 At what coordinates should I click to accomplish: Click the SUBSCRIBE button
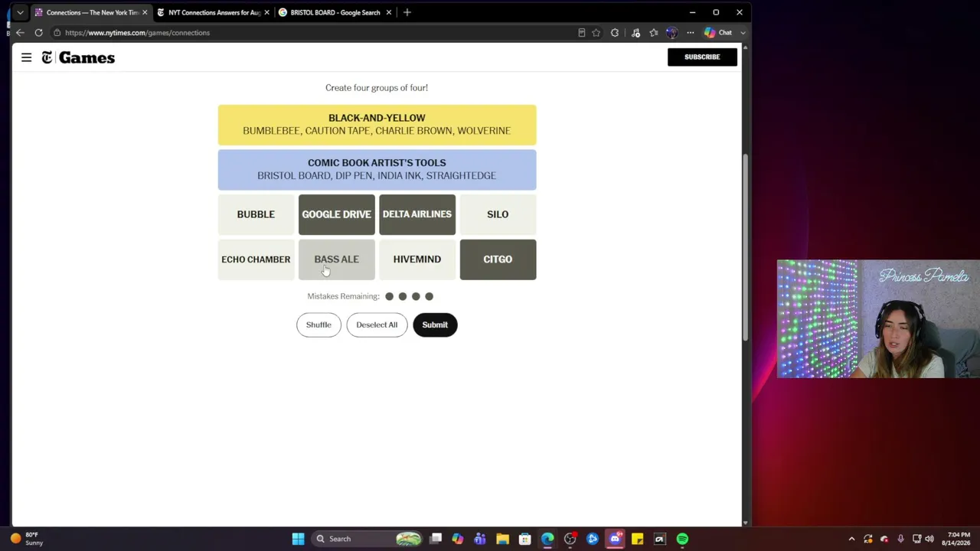(702, 57)
